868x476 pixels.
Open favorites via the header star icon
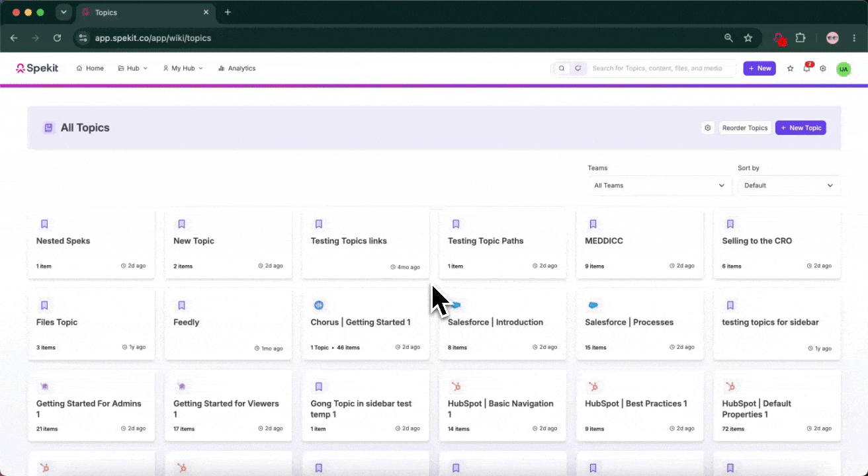click(x=790, y=68)
